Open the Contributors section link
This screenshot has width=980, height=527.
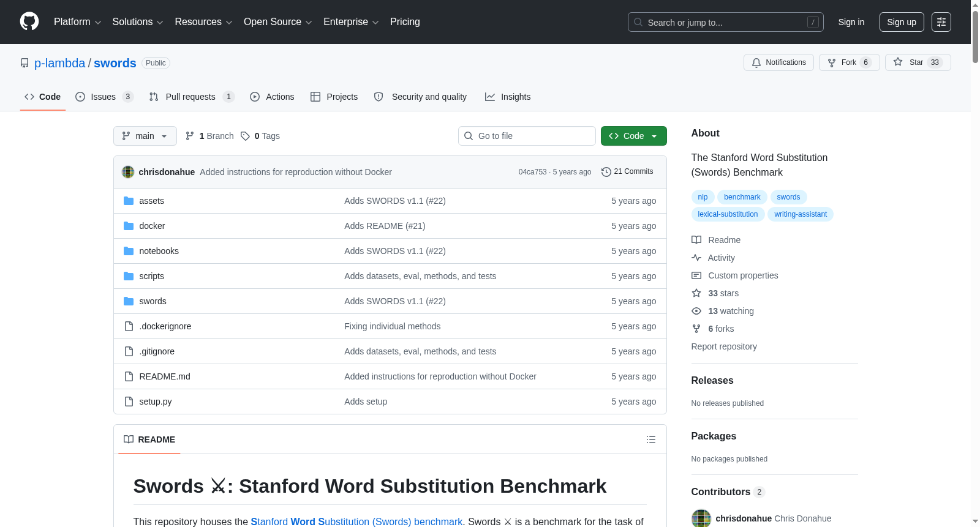pos(728,491)
